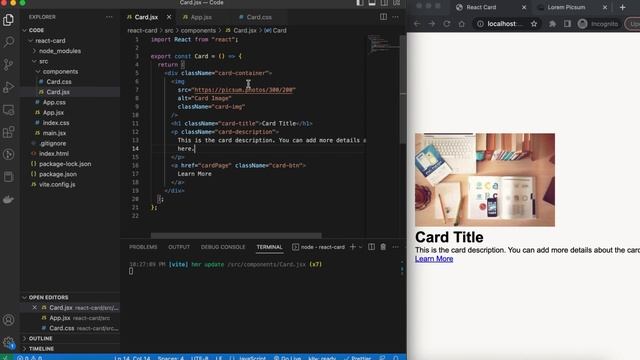This screenshot has height=360, width=640.
Task: Open package.json in file explorer
Action: [58, 174]
